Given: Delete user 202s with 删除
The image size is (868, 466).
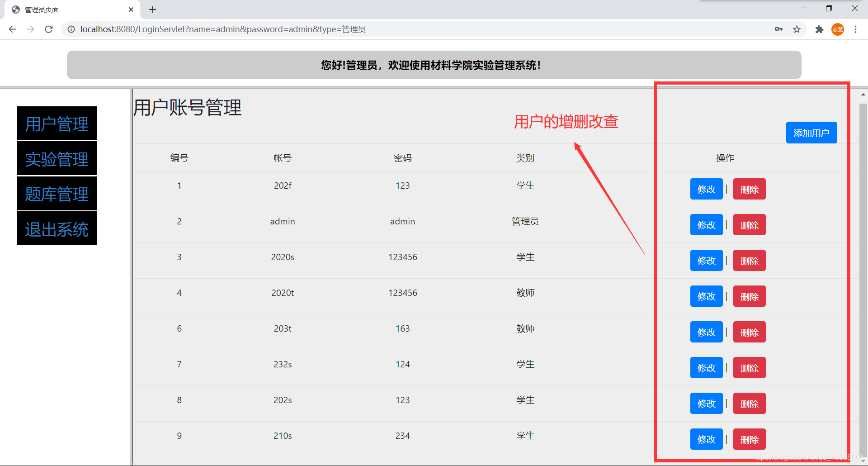Looking at the screenshot, I should coord(749,404).
